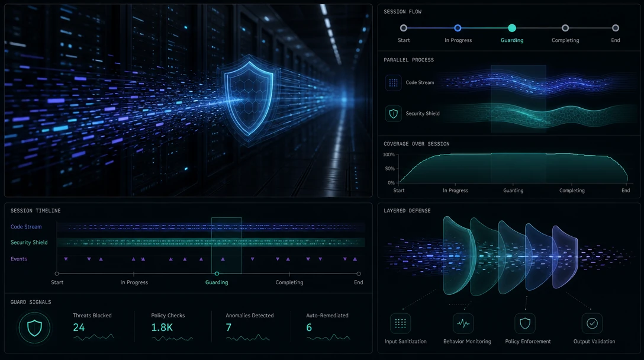Screen dimensions: 644x360
Task: Select the Output Validation checkmark icon
Action: pyautogui.click(x=592, y=323)
